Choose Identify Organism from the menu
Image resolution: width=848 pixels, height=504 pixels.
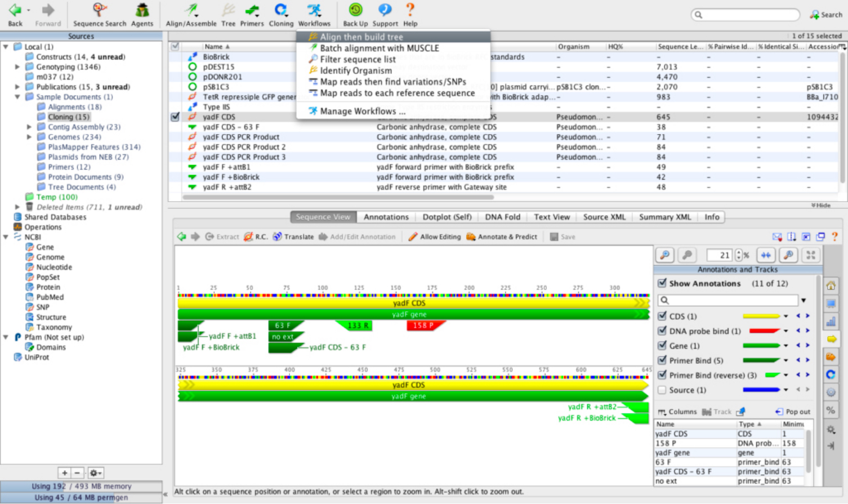[393, 70]
